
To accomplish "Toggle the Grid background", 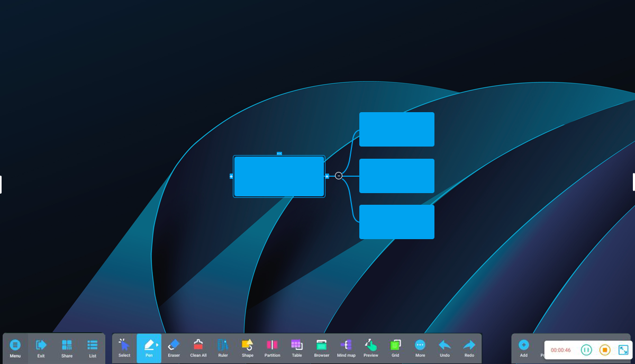I will coord(395,347).
